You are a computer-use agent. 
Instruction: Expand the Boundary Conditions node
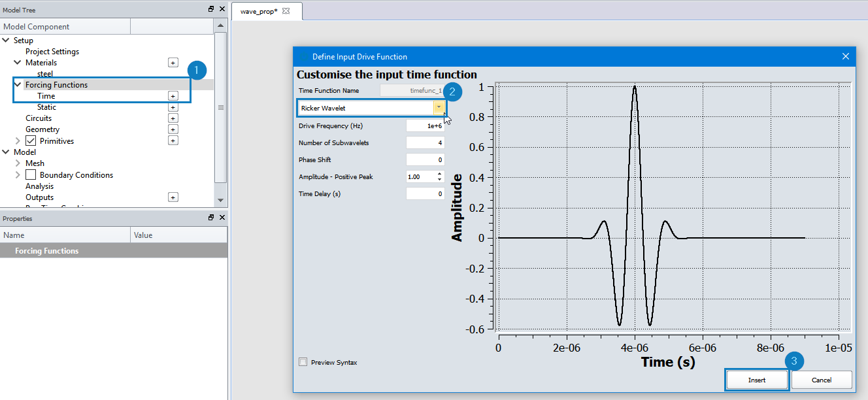coord(18,175)
